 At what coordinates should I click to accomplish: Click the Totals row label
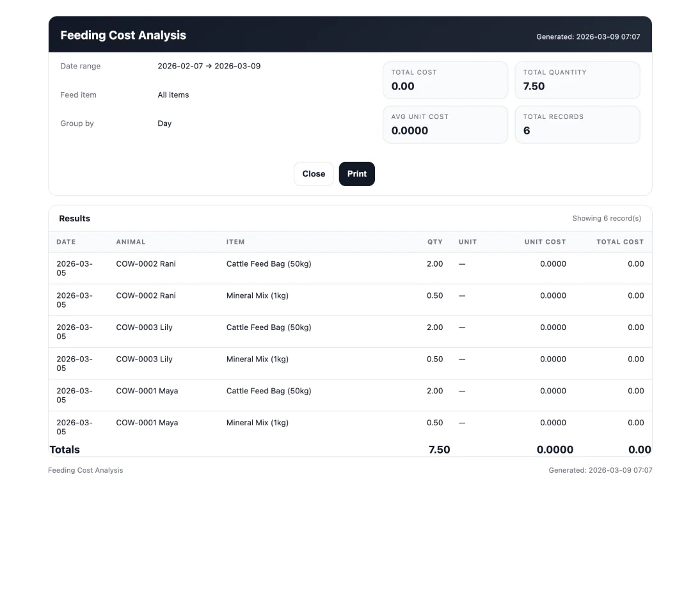point(64,450)
